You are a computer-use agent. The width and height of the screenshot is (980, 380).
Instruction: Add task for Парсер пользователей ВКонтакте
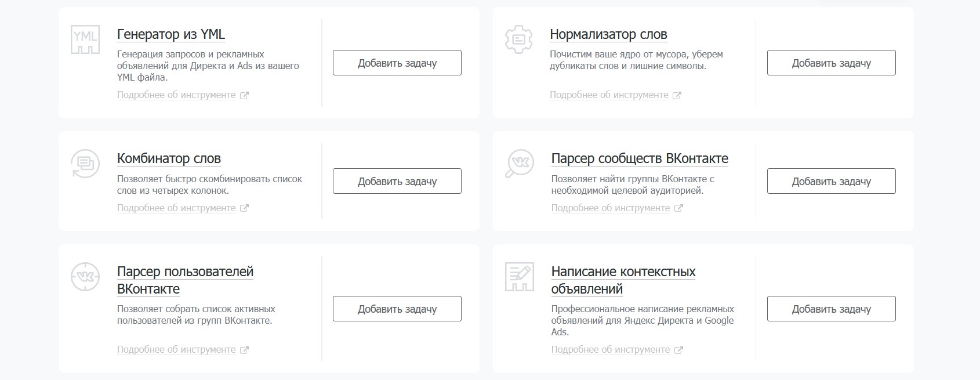tap(397, 309)
